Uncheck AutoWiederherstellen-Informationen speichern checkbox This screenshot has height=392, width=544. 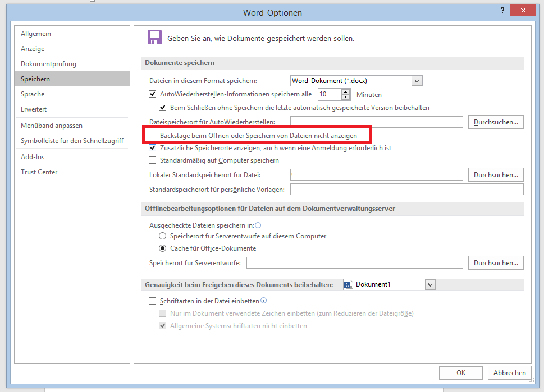coord(153,95)
